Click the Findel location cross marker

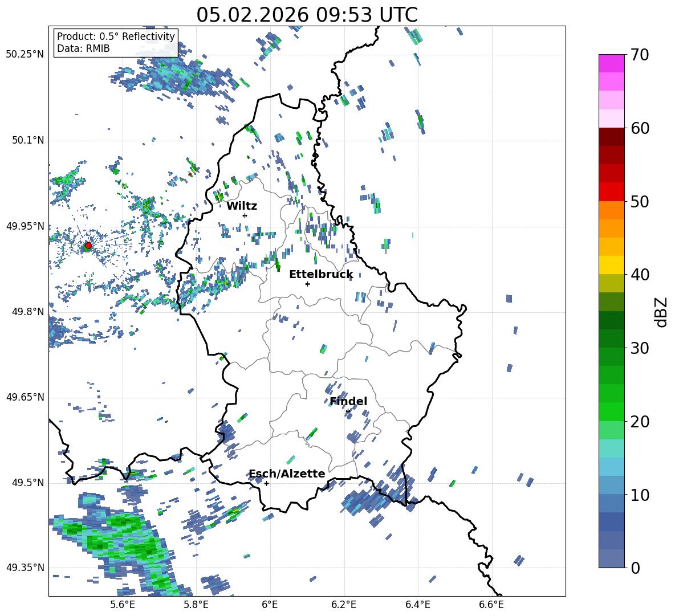(348, 411)
